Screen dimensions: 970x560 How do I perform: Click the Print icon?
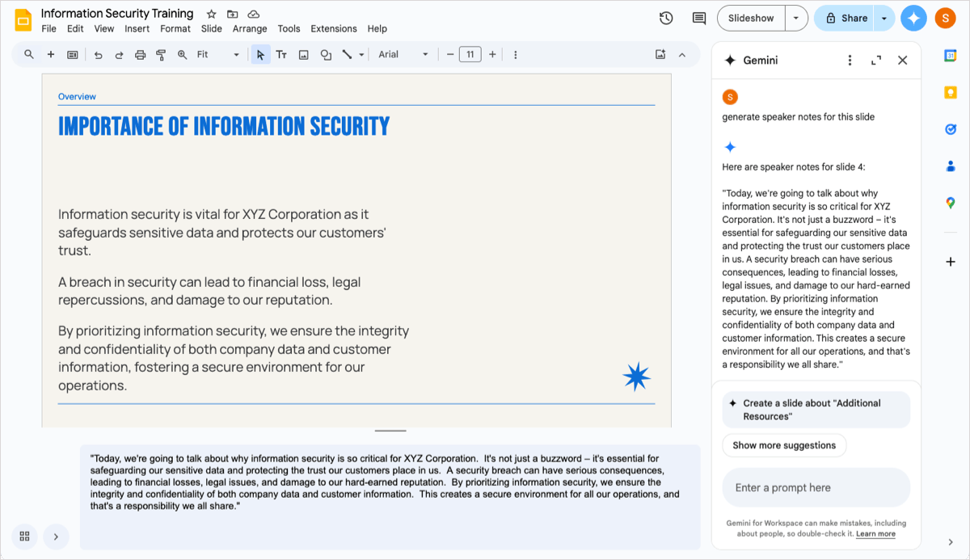140,55
